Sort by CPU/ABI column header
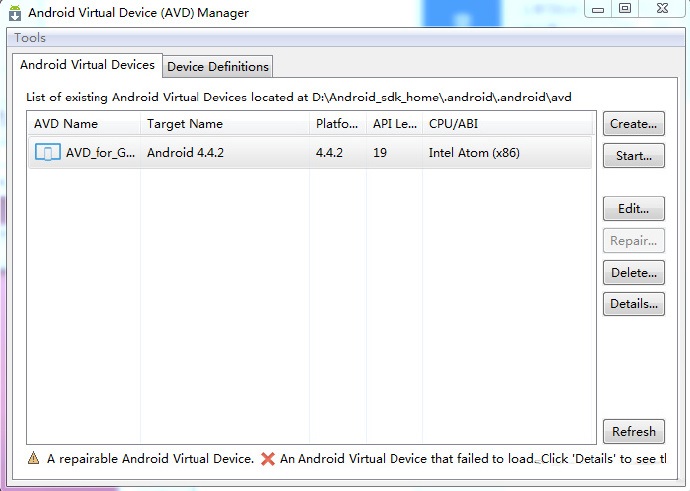 point(507,124)
